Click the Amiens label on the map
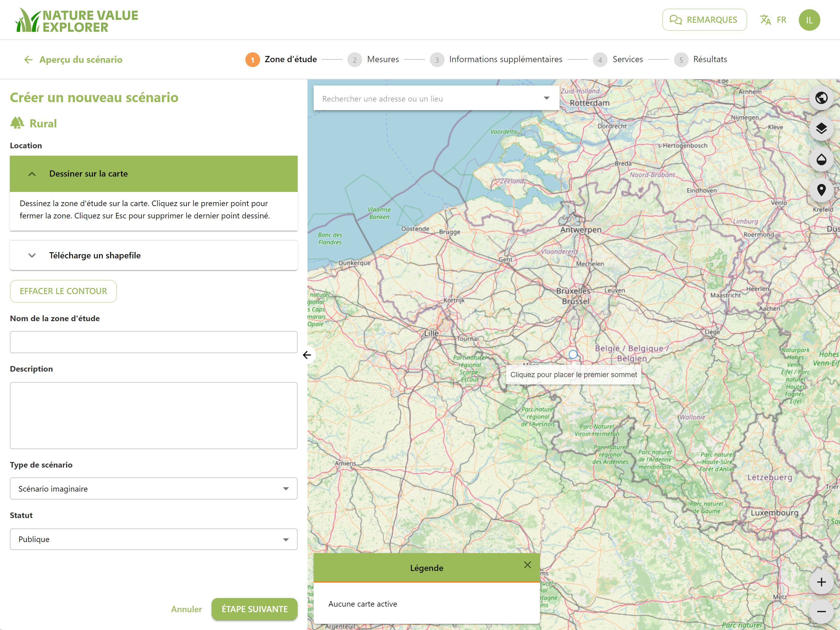 345,463
